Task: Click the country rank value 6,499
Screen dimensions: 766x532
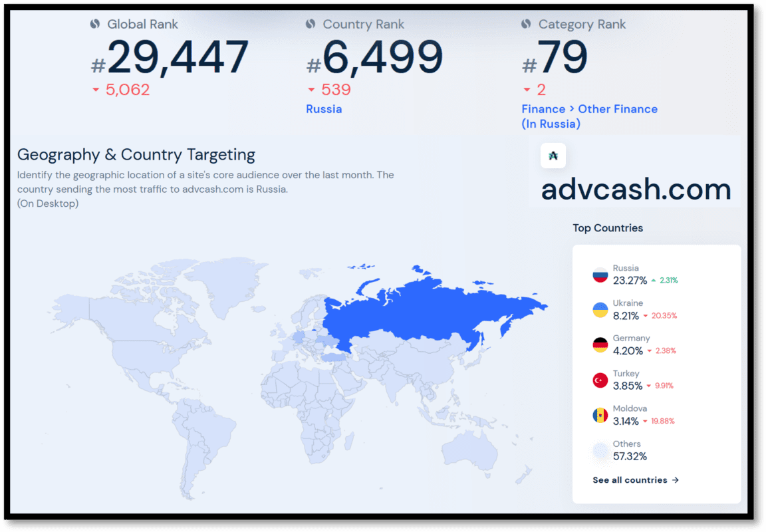Action: coord(382,58)
